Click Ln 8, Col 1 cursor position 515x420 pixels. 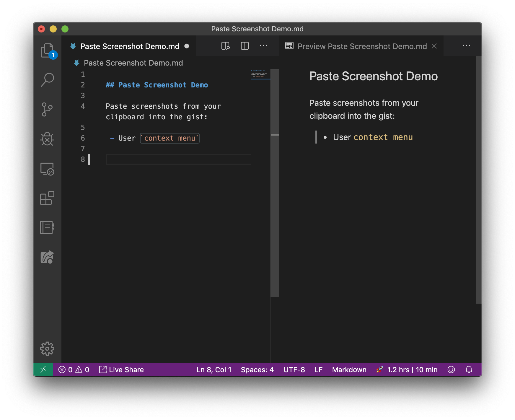click(x=214, y=370)
